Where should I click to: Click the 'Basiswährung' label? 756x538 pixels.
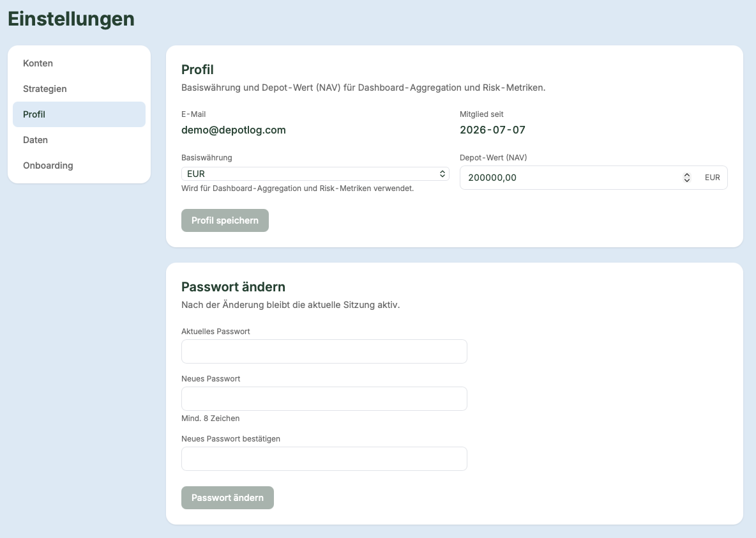[x=206, y=158]
